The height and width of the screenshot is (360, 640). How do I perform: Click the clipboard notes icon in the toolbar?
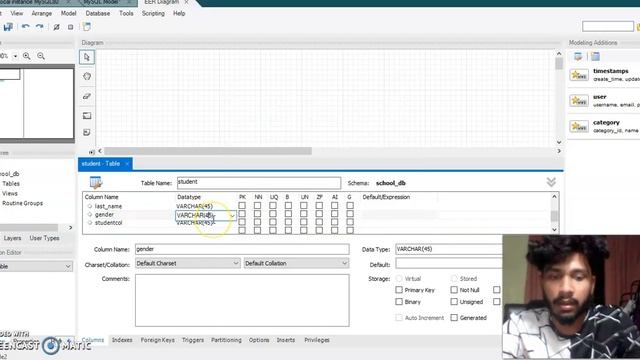pyautogui.click(x=87, y=27)
